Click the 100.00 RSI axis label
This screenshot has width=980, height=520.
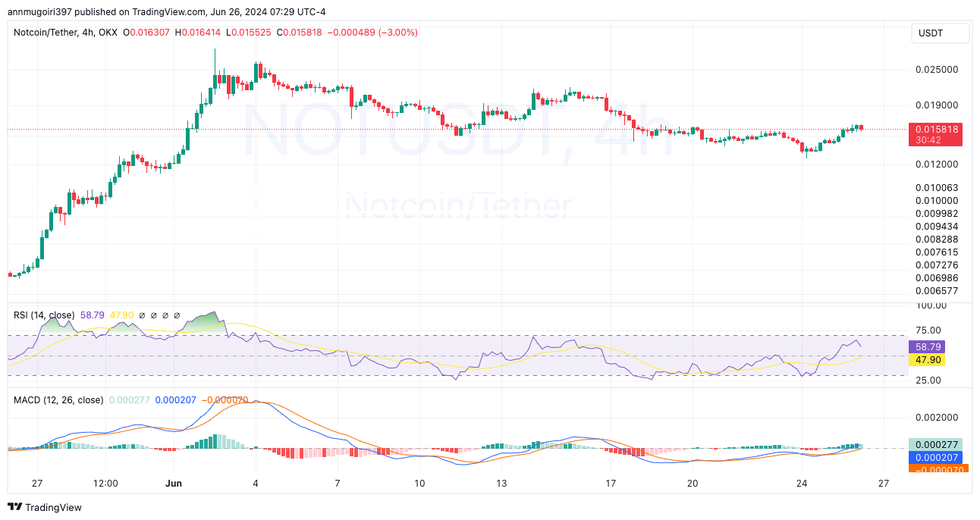[x=931, y=305]
